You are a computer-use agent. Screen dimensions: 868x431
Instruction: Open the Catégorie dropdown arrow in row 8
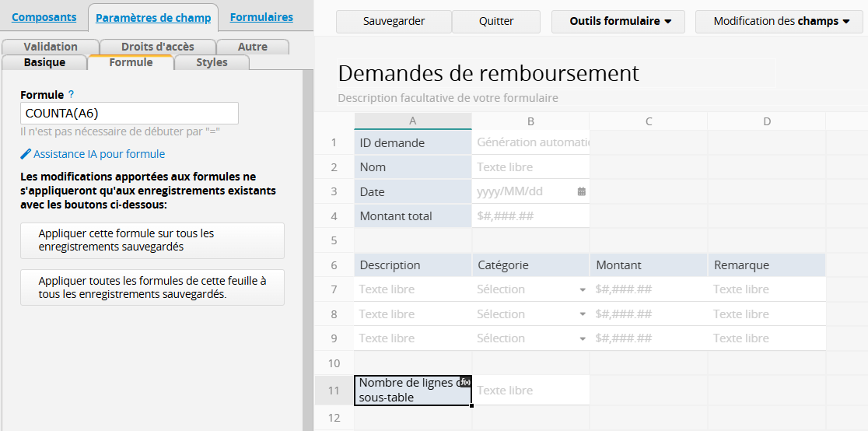583,314
